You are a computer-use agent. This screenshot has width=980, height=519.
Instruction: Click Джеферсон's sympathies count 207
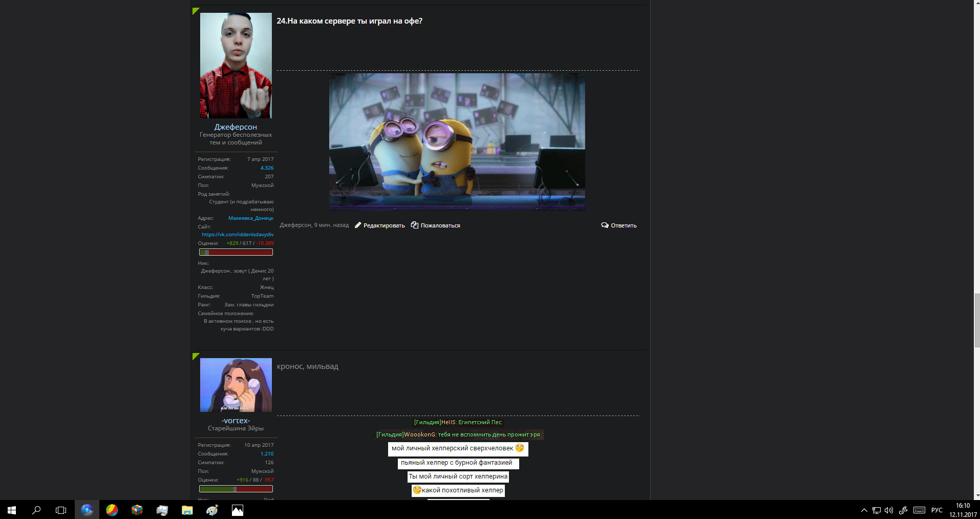[269, 177]
